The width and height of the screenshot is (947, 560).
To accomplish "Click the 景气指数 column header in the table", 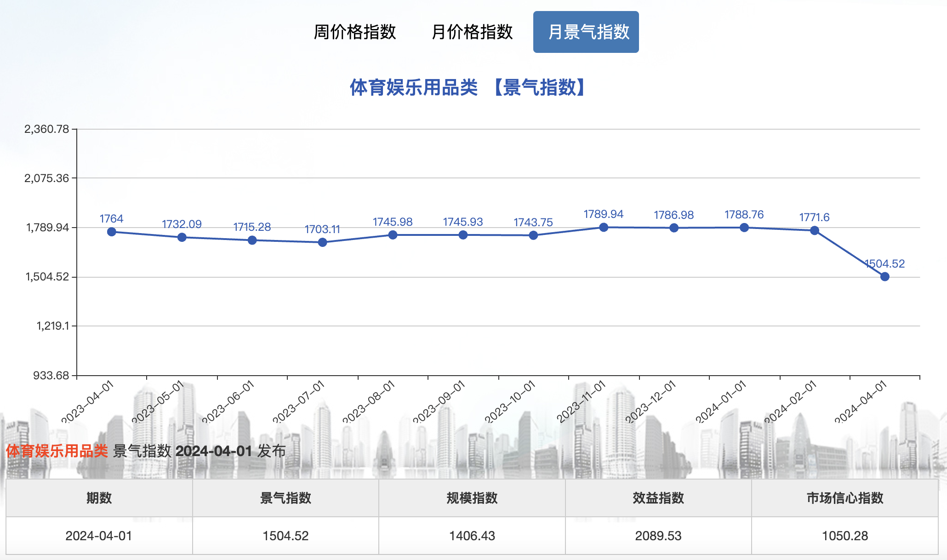I will tap(285, 498).
